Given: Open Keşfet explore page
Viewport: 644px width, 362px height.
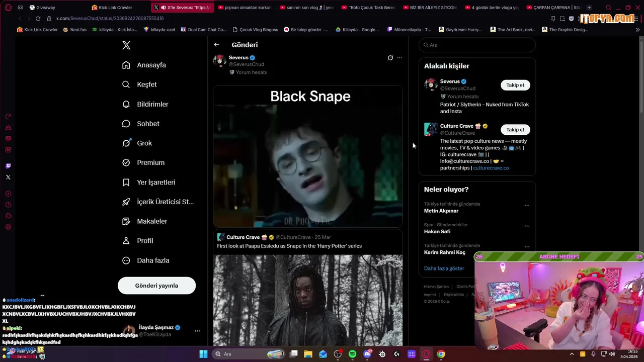Looking at the screenshot, I should coord(139,84).
